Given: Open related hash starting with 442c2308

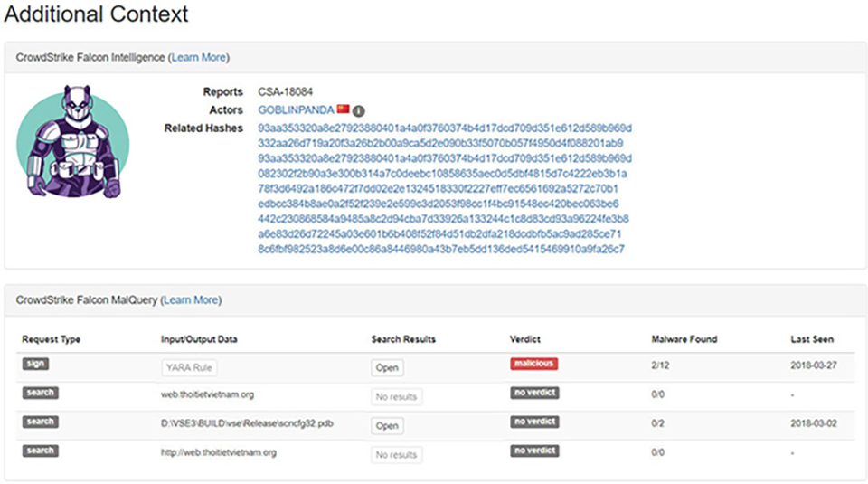Looking at the screenshot, I should 443,219.
